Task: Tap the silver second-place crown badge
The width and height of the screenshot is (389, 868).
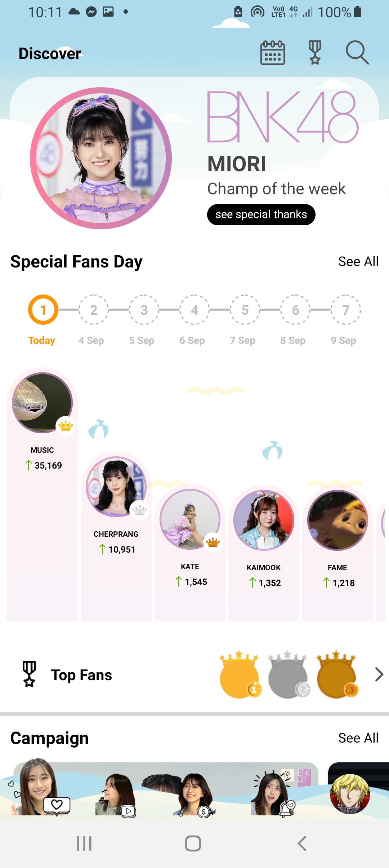Action: pyautogui.click(x=288, y=675)
